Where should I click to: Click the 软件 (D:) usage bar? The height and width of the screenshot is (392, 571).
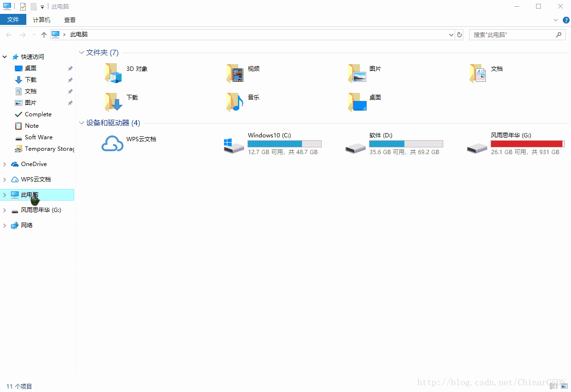[406, 144]
